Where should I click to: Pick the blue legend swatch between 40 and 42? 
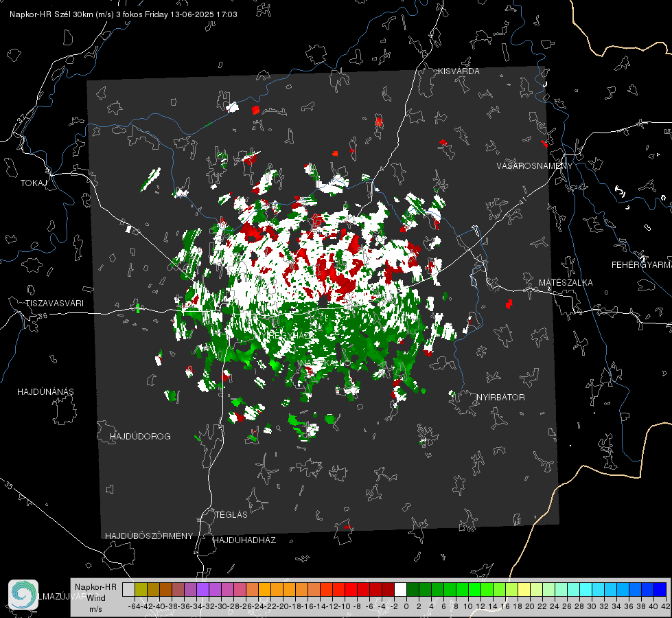pyautogui.click(x=660, y=590)
